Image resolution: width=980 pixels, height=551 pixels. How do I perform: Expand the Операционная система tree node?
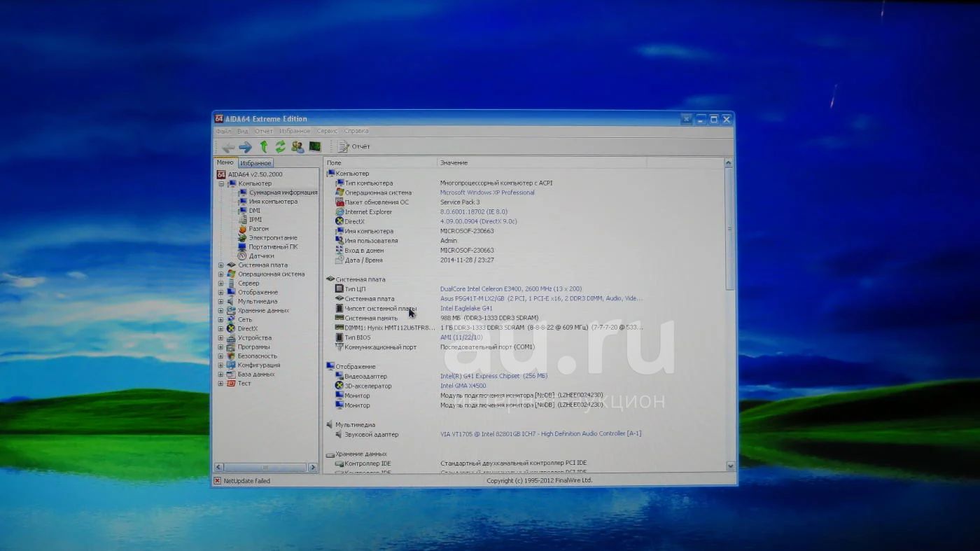click(x=221, y=274)
